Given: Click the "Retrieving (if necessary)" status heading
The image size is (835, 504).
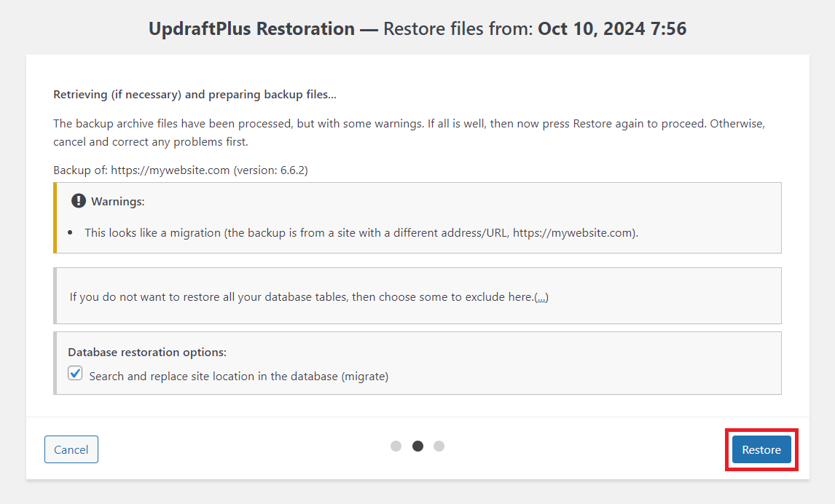Looking at the screenshot, I should click(x=195, y=95).
